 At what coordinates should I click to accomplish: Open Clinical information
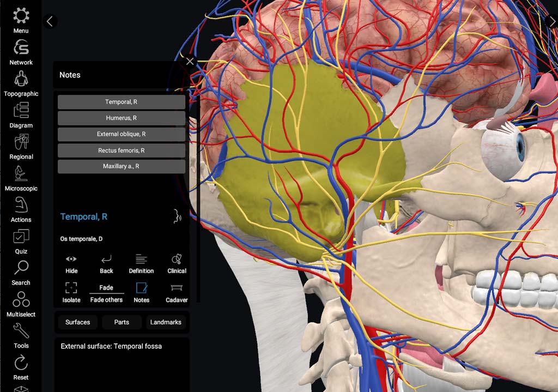(177, 264)
